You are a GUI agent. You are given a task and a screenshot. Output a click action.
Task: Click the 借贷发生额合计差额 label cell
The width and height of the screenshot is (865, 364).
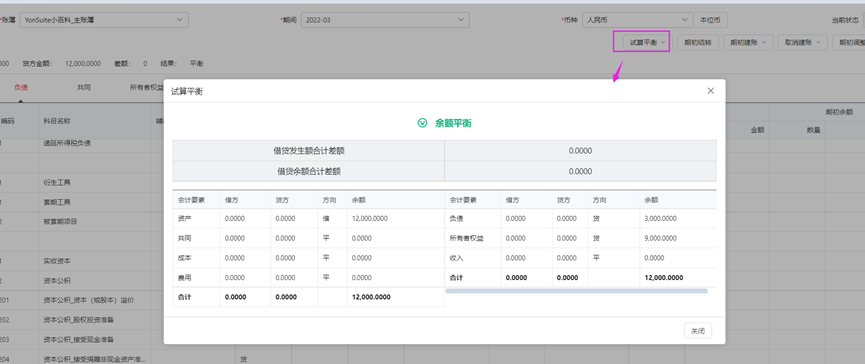[309, 151]
